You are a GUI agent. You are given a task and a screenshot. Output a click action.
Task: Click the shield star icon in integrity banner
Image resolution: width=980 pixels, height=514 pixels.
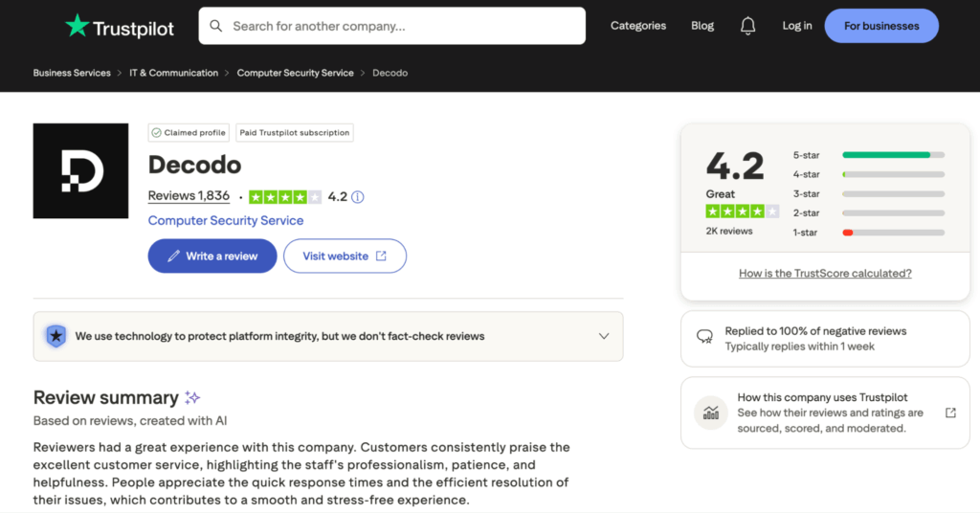[56, 336]
